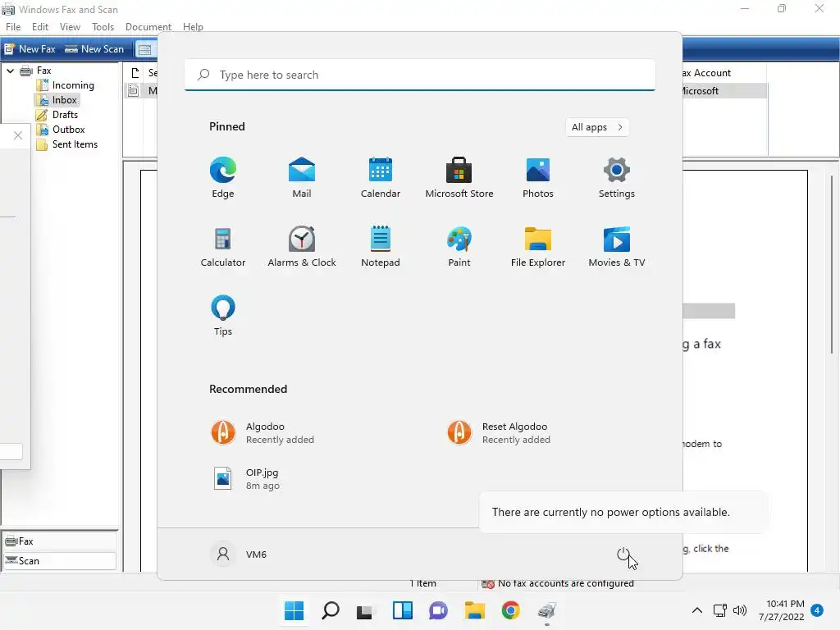The image size is (840, 630).
Task: Open the Chat app on taskbar
Action: point(438,610)
